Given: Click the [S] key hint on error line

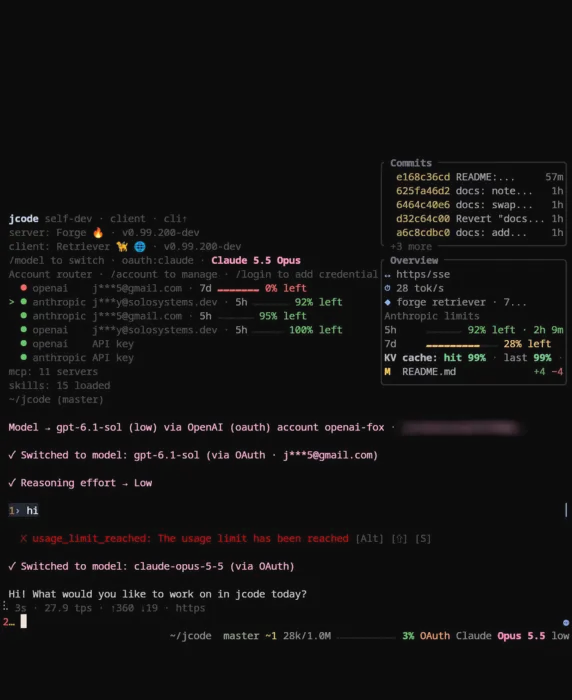Looking at the screenshot, I should (x=423, y=538).
